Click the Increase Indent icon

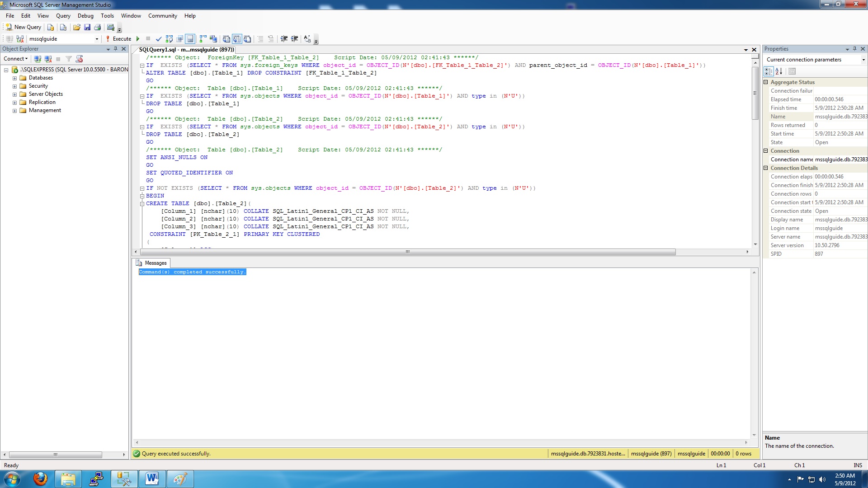(294, 39)
